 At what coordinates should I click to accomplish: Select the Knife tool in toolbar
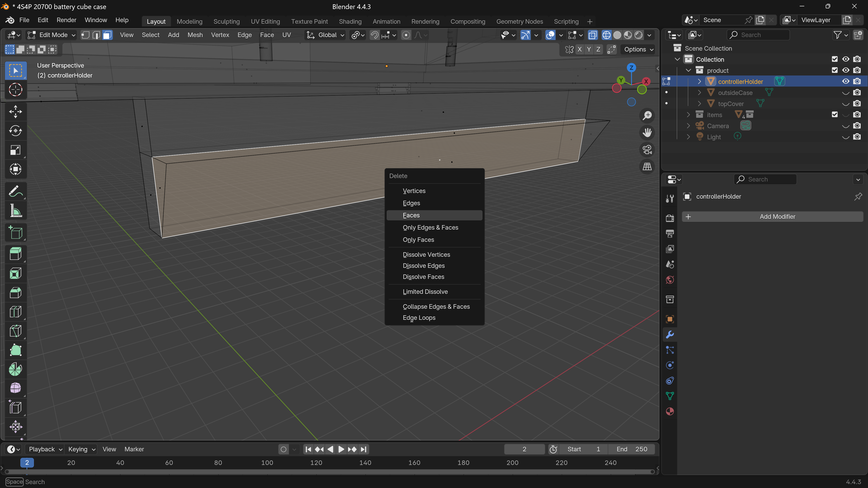point(16,331)
